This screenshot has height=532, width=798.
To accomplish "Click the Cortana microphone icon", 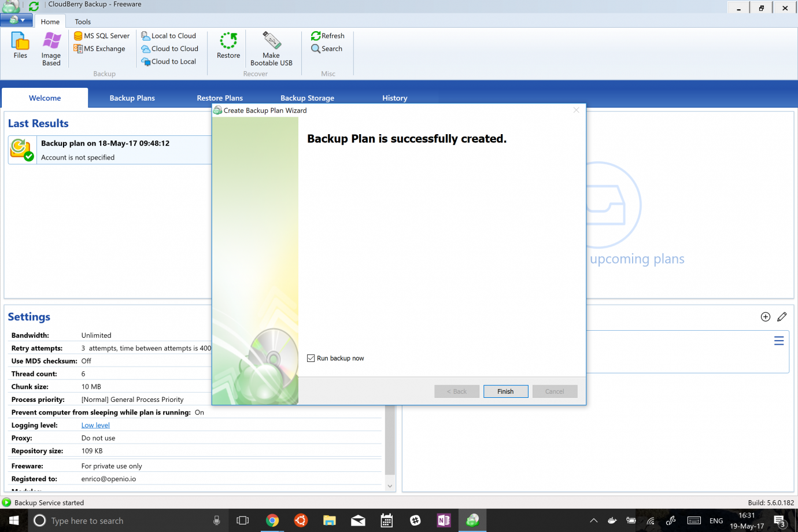I will 217,520.
